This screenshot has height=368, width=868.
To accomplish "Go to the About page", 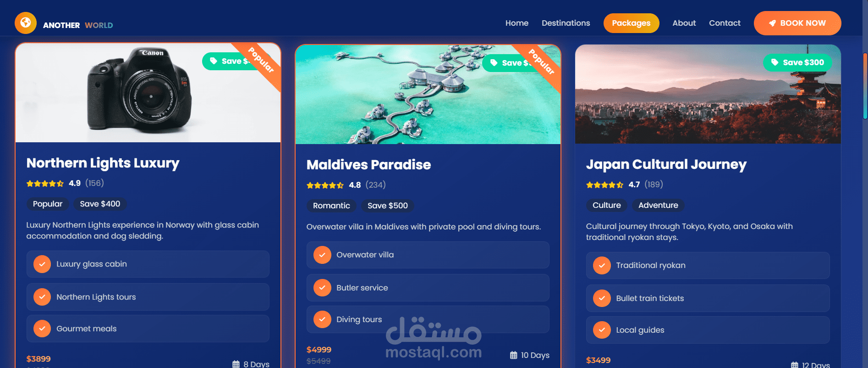I will 684,23.
